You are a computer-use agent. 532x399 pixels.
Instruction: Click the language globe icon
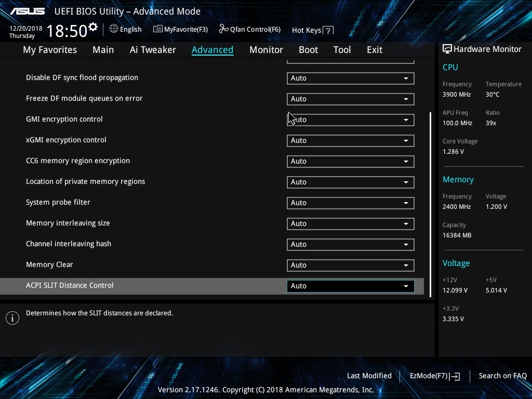pos(114,29)
